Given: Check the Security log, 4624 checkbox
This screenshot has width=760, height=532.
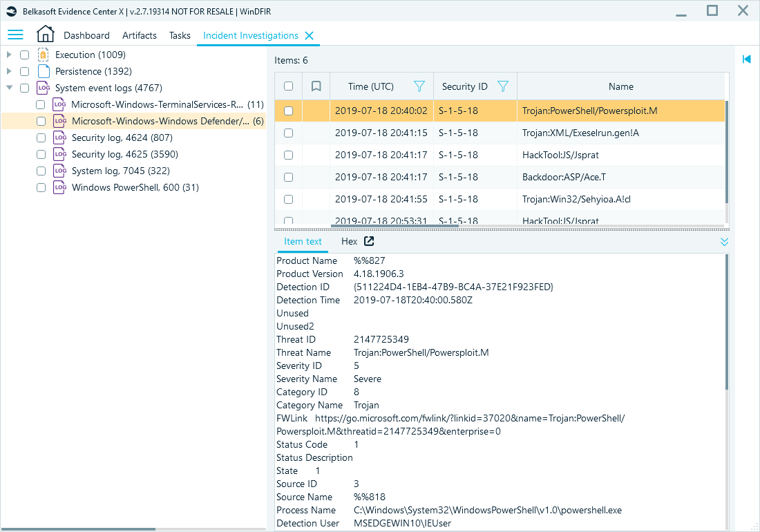Looking at the screenshot, I should 41,137.
